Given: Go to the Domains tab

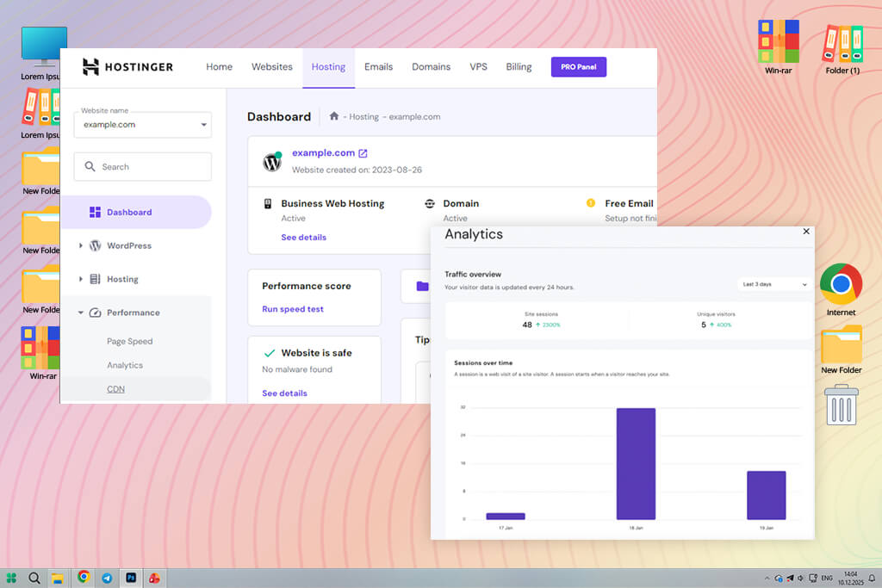Looking at the screenshot, I should [431, 66].
